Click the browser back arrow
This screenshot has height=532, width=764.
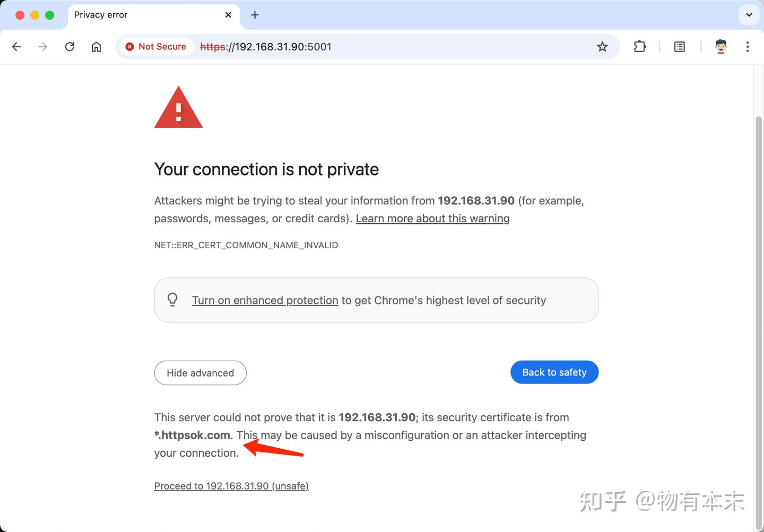[16, 47]
